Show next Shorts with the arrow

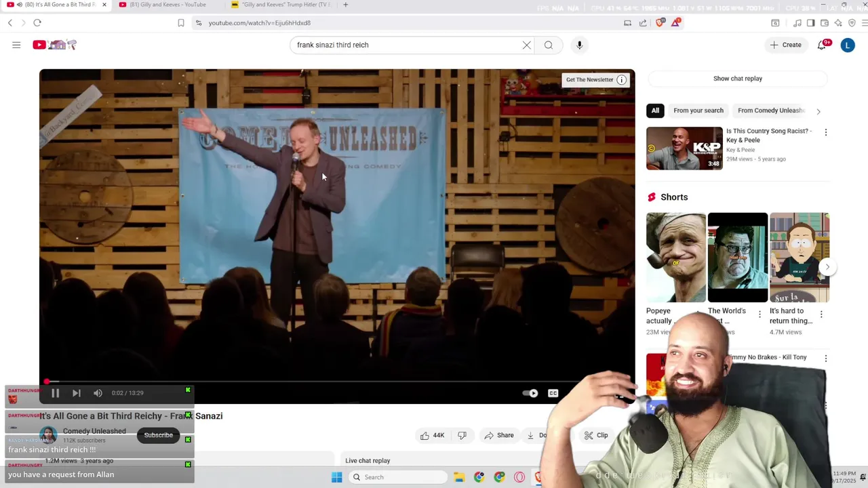(x=827, y=267)
